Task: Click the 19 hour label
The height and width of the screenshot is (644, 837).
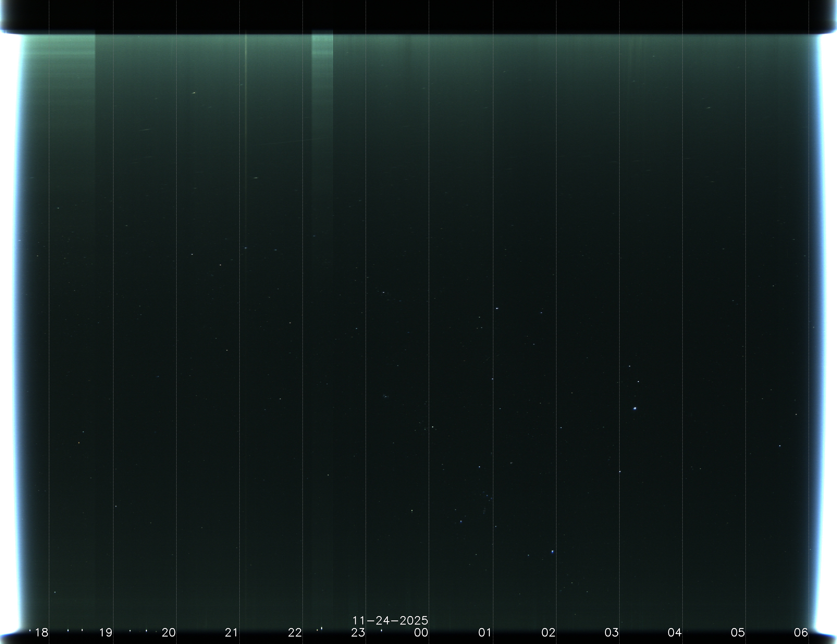Action: pos(105,633)
